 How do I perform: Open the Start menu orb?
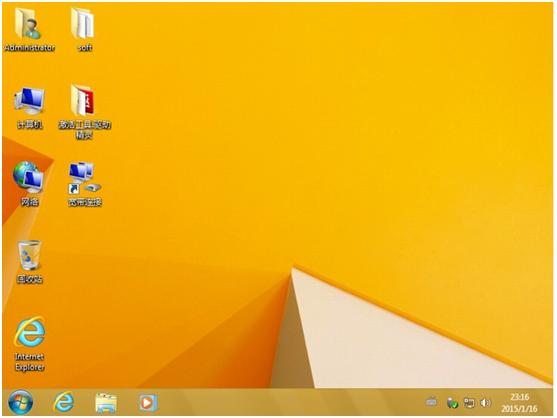pyautogui.click(x=21, y=402)
